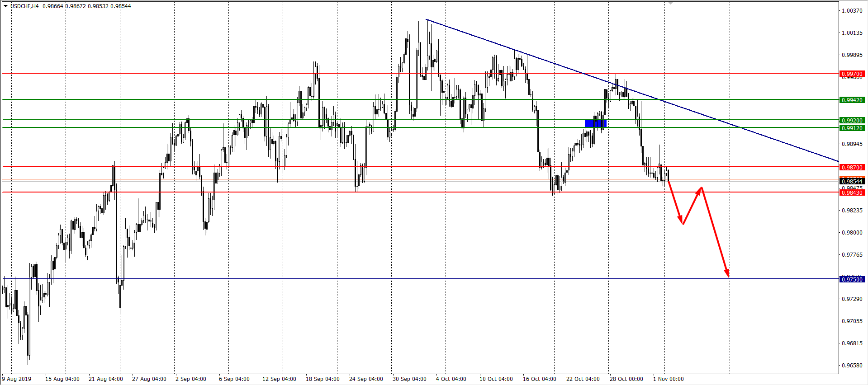Click the triangle arrow beside USDCHF,H4
The width and height of the screenshot is (868, 385).
pos(5,6)
